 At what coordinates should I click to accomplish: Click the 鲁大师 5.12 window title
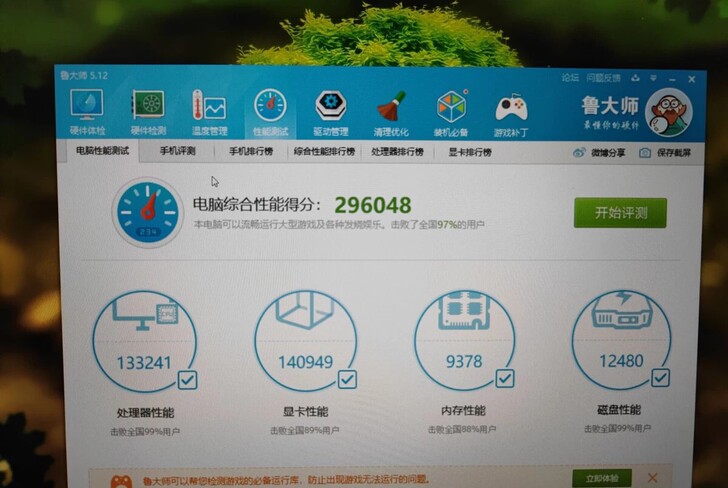[x=84, y=75]
